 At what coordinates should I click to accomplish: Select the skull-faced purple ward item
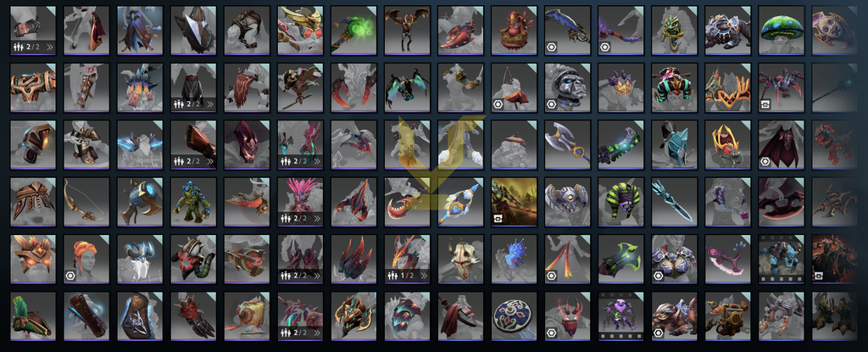coord(620,316)
